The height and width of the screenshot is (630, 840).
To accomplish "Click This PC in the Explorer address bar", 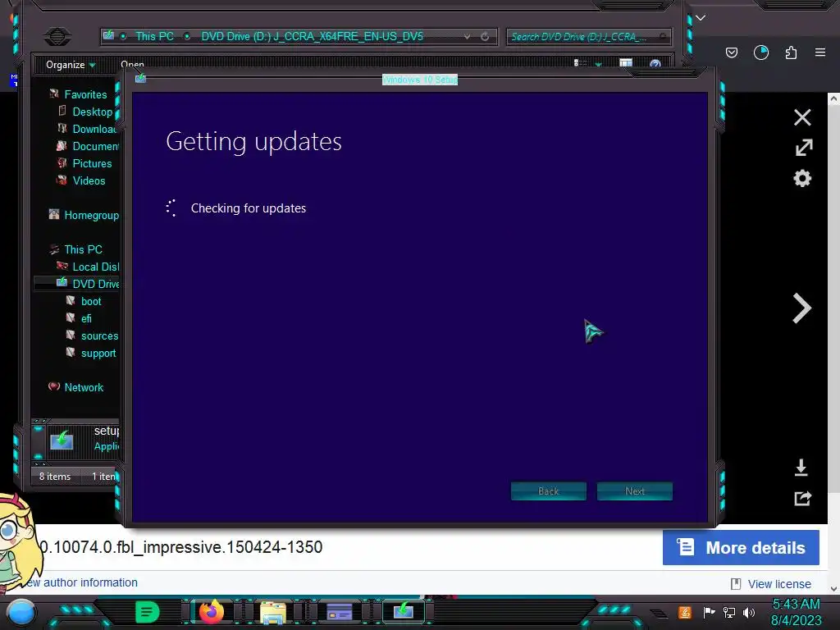I will 154,36.
